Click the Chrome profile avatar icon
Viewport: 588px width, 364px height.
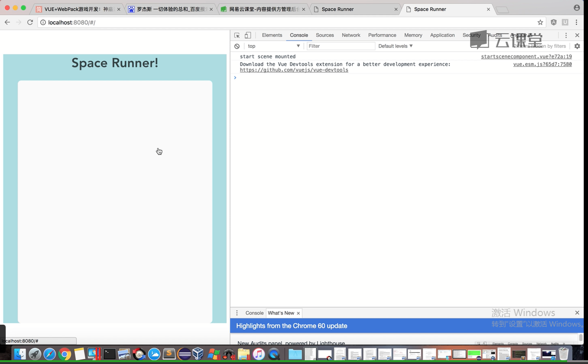point(577,8)
